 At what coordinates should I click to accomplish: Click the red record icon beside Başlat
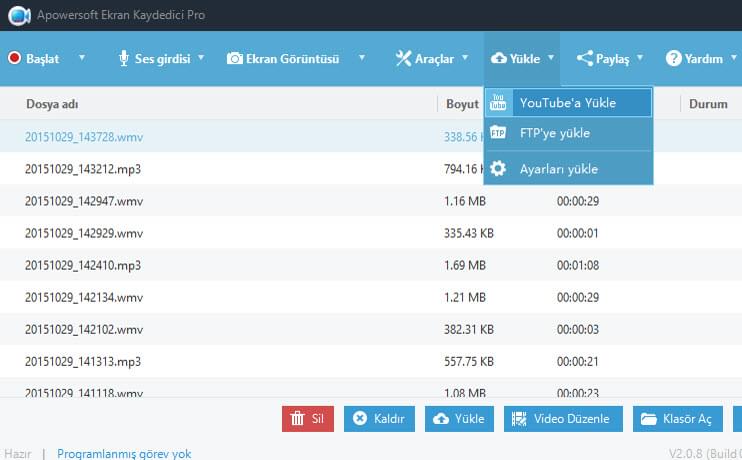[15, 59]
